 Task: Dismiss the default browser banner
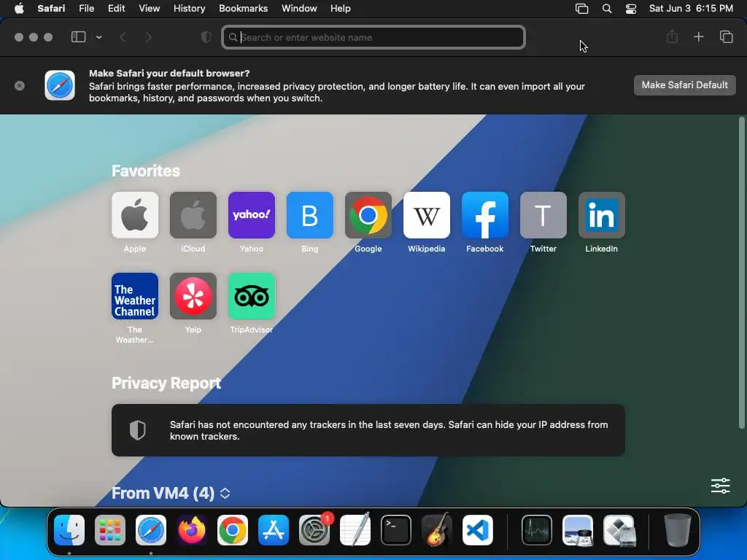click(20, 85)
